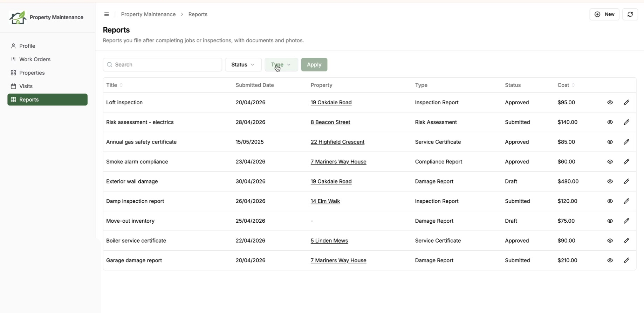
Task: Edit Boiler service certificate pencil icon
Action: pos(626,241)
